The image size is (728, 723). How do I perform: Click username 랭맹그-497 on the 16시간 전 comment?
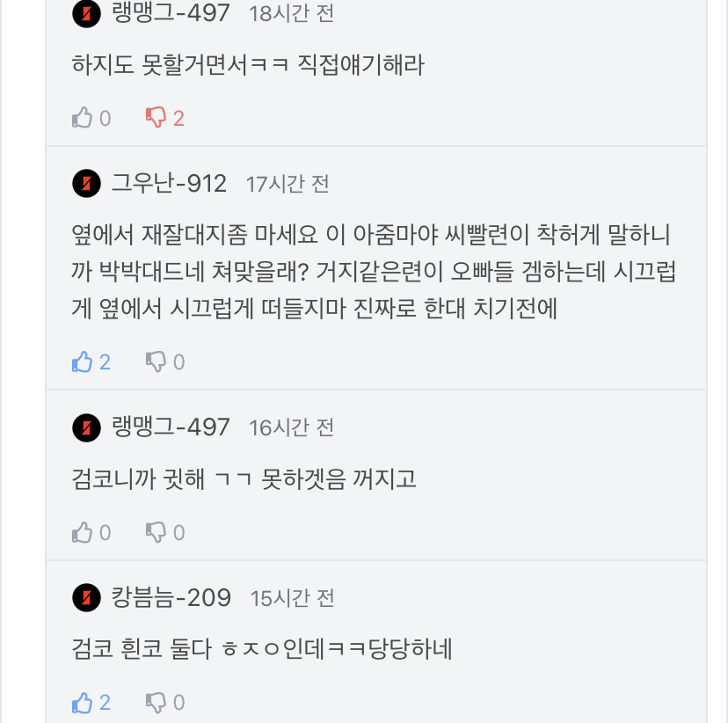coord(171,427)
